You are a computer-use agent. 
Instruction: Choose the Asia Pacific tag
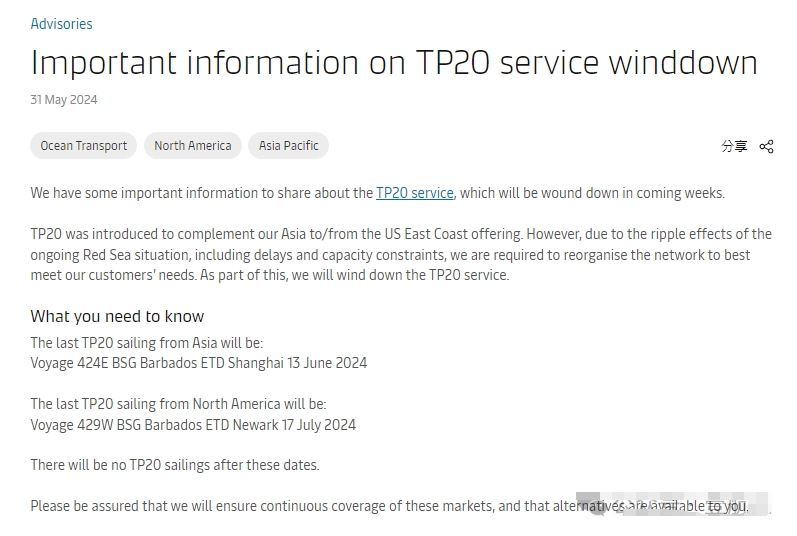pyautogui.click(x=288, y=146)
